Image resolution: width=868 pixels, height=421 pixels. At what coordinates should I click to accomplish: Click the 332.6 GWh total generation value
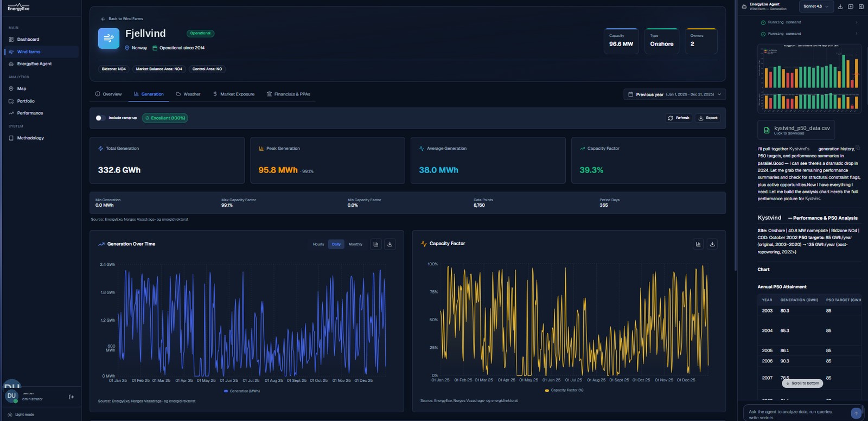pyautogui.click(x=119, y=170)
